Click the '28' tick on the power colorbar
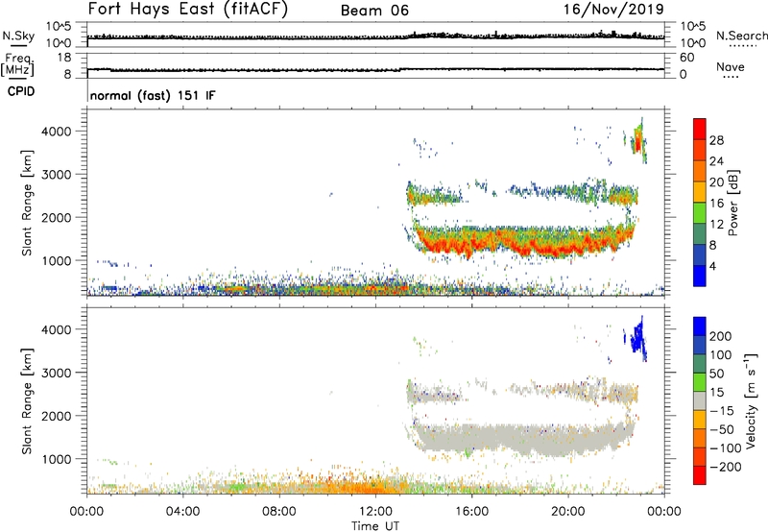Viewport: 768px width, 532px height. (716, 140)
